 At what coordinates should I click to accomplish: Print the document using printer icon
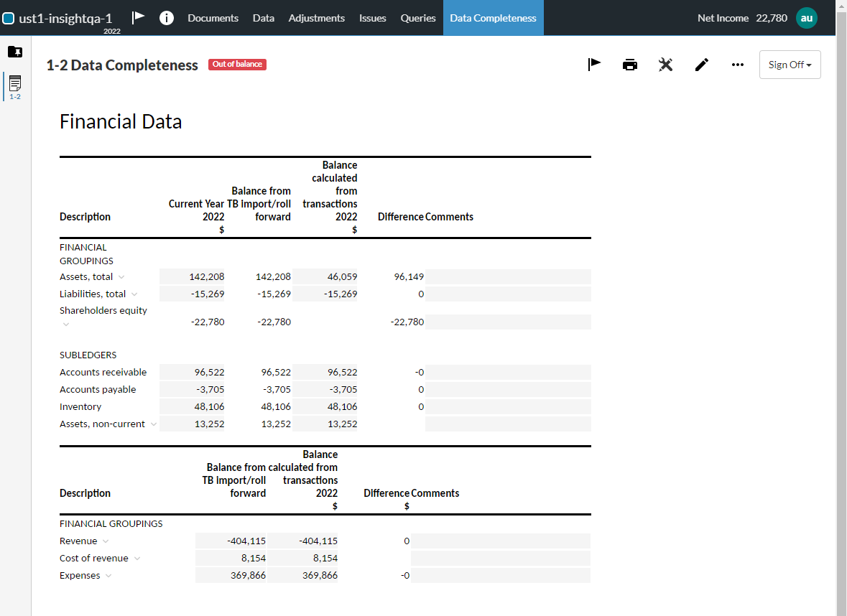tap(630, 65)
